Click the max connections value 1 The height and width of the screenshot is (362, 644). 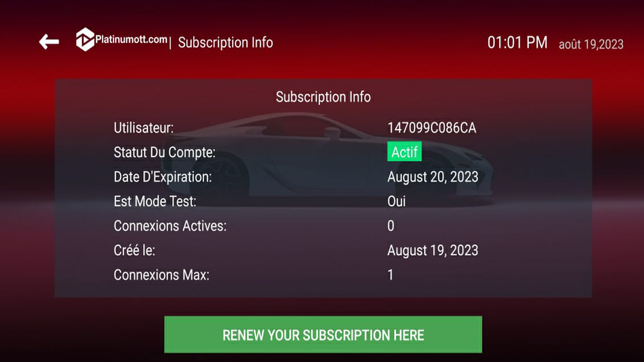(x=390, y=275)
